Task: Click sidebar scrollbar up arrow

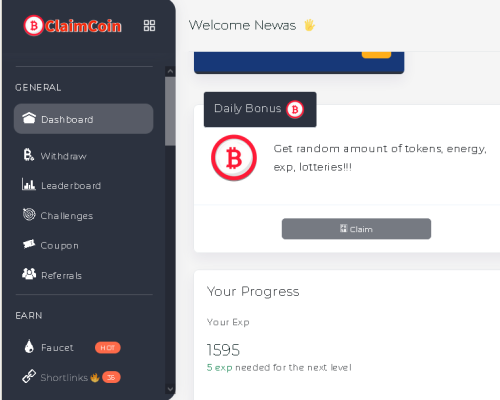Action: (170, 71)
